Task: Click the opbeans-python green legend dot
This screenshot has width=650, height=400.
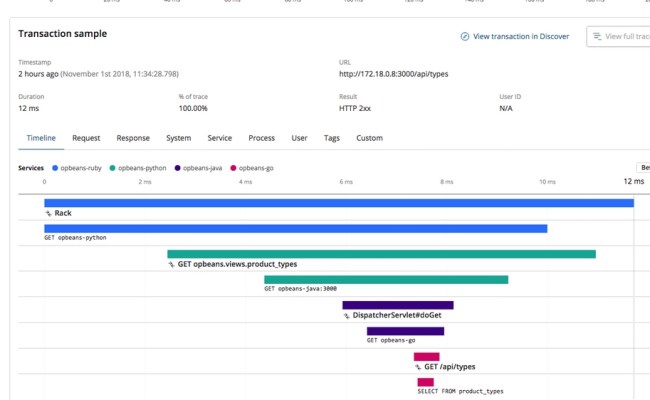Action: tap(112, 168)
